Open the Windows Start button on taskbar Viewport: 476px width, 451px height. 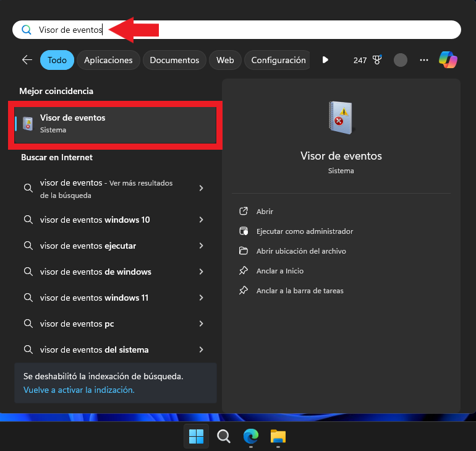[x=196, y=436]
